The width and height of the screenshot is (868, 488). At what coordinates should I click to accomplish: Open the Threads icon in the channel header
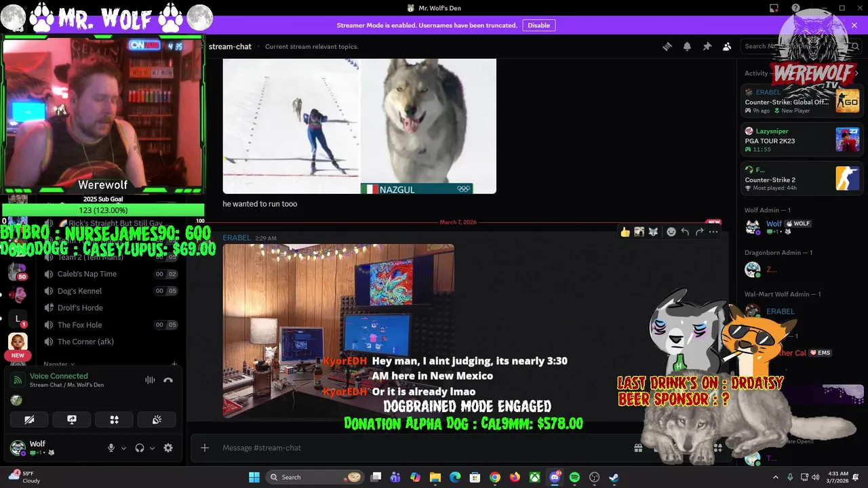pos(667,46)
